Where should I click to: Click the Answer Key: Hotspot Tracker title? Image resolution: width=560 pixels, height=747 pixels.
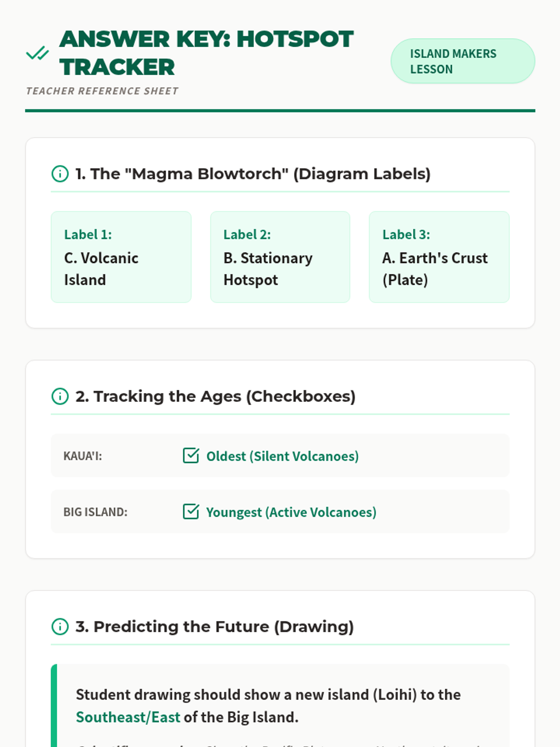206,53
